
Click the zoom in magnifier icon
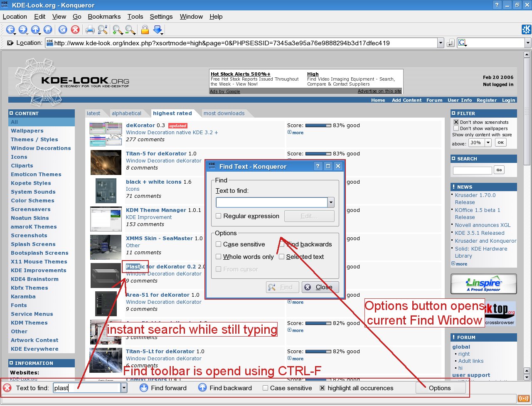tap(118, 30)
